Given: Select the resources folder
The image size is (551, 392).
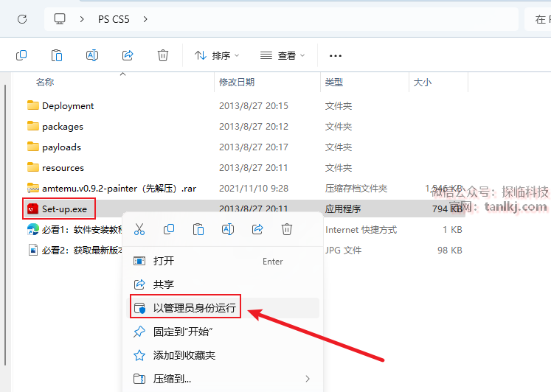Looking at the screenshot, I should click(x=63, y=168).
